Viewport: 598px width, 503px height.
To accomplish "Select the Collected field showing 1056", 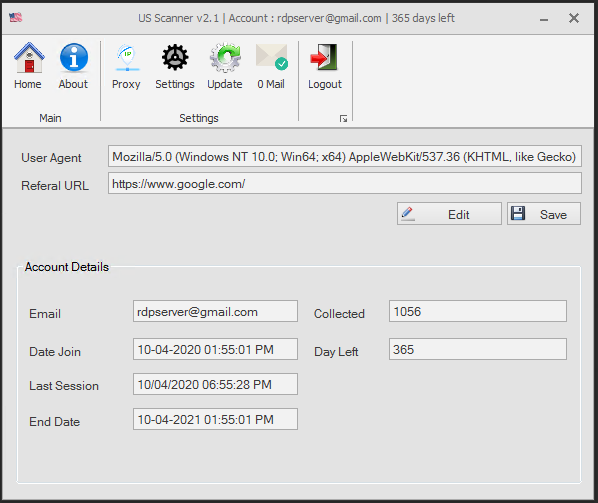I will [x=477, y=311].
